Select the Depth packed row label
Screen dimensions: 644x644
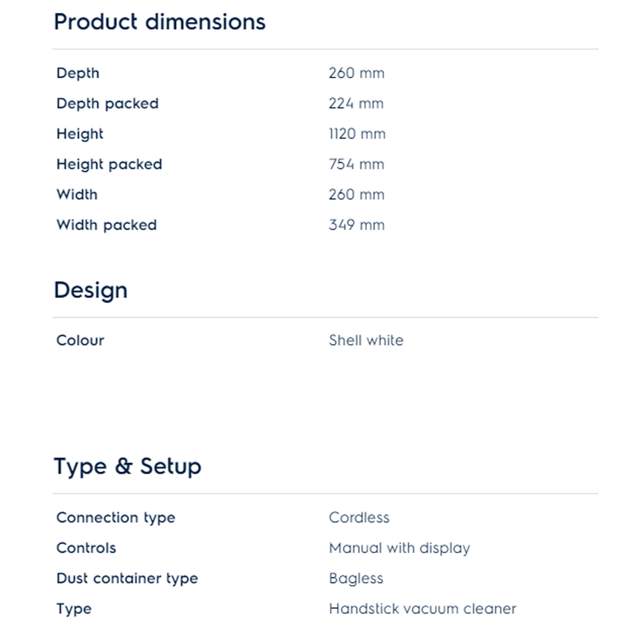(x=107, y=104)
